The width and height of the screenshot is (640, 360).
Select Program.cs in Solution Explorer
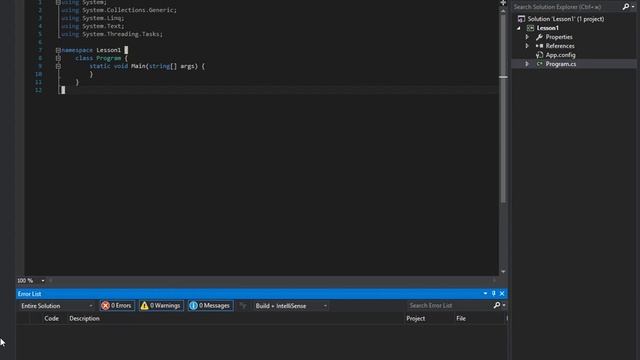560,64
